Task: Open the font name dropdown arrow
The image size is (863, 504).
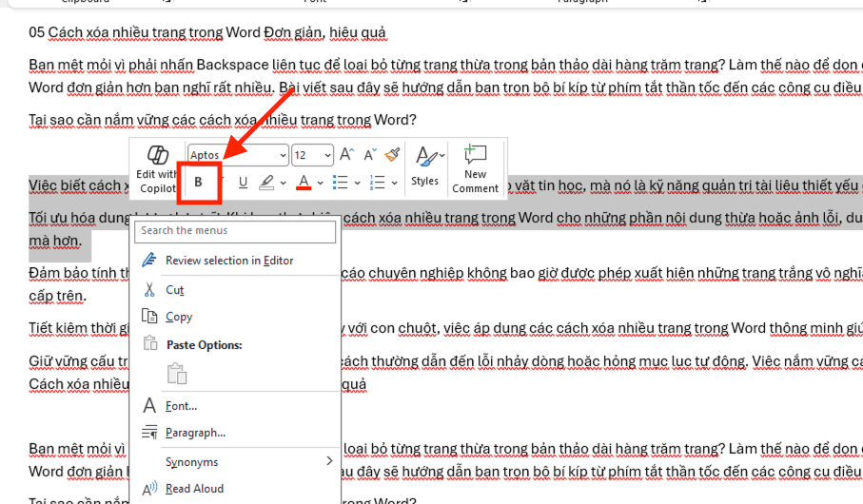Action: 283,156
